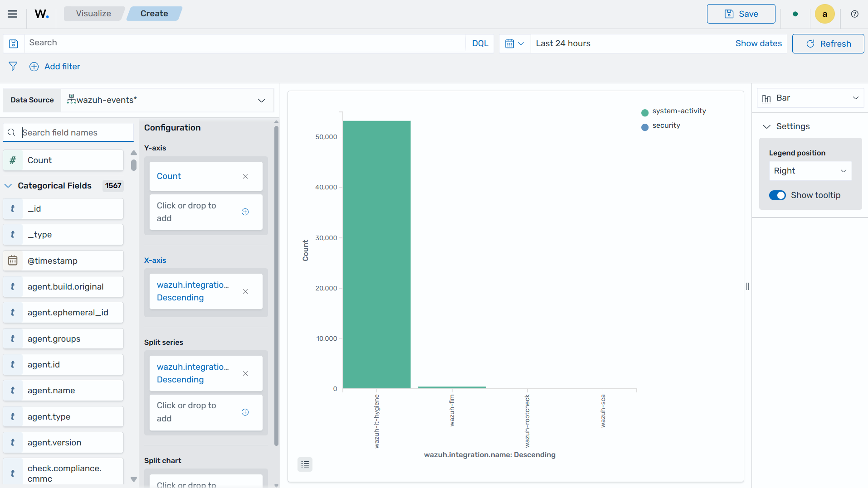Open the Data Source wazuh-events* dropdown
The height and width of the screenshot is (488, 868).
click(x=168, y=100)
